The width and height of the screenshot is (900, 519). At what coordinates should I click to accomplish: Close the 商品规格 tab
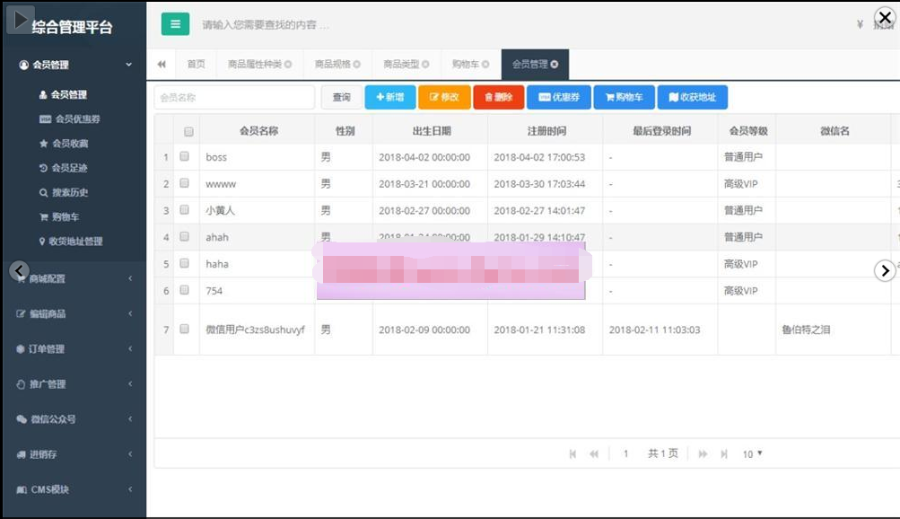click(x=356, y=64)
